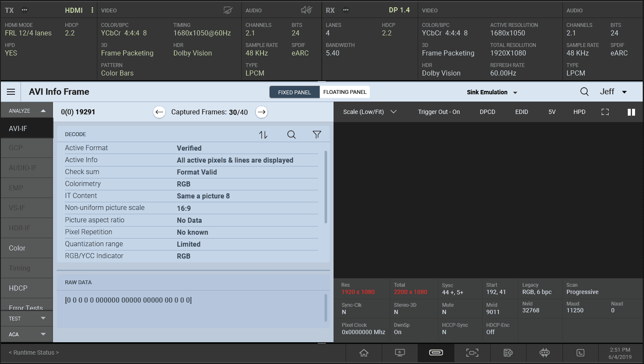644x364 pixels.
Task: Toggle the 5V control
Action: click(x=552, y=112)
